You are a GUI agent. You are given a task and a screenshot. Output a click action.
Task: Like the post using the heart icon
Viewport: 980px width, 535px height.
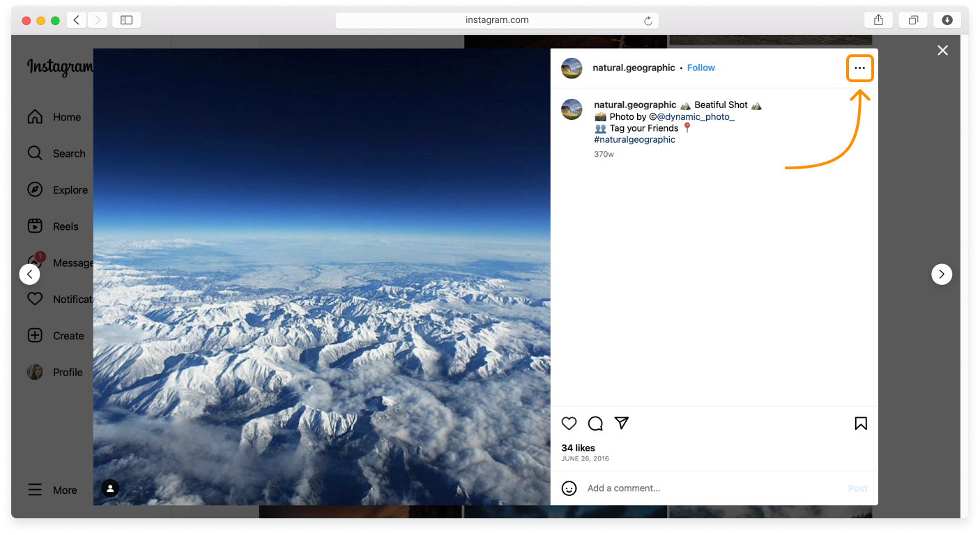[x=569, y=423]
